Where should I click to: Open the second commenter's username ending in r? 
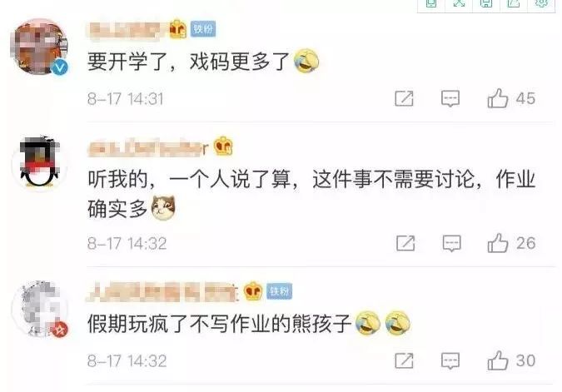click(x=148, y=147)
